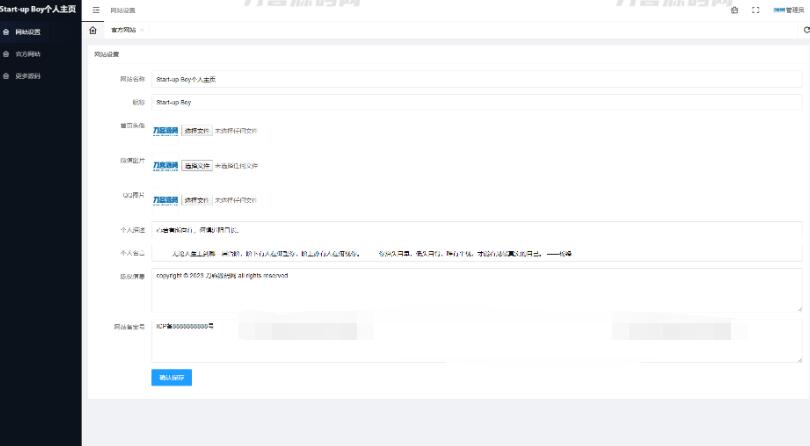
Task: Click 确认保存 submit button
Action: click(x=171, y=378)
